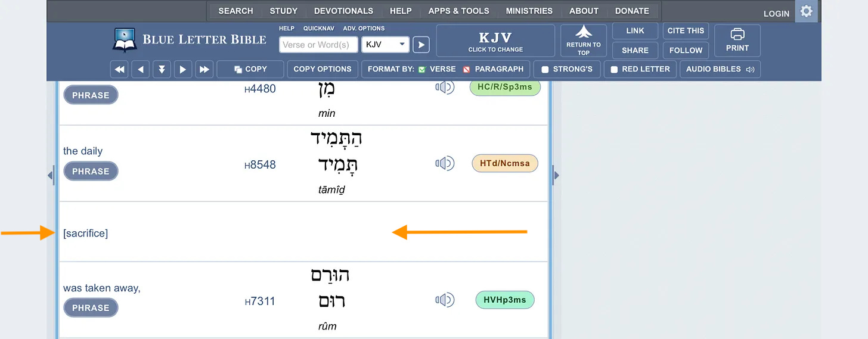Click the Share button

point(635,50)
